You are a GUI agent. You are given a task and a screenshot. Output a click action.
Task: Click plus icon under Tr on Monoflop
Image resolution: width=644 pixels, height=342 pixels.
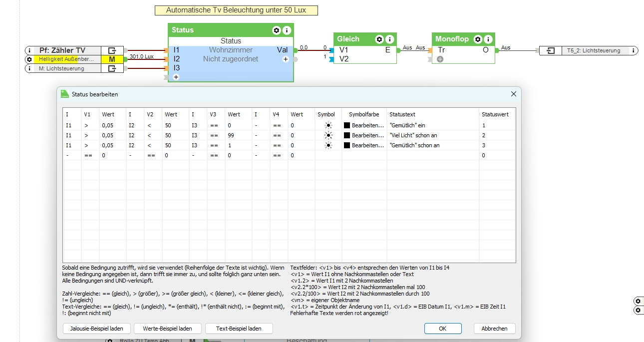point(440,59)
